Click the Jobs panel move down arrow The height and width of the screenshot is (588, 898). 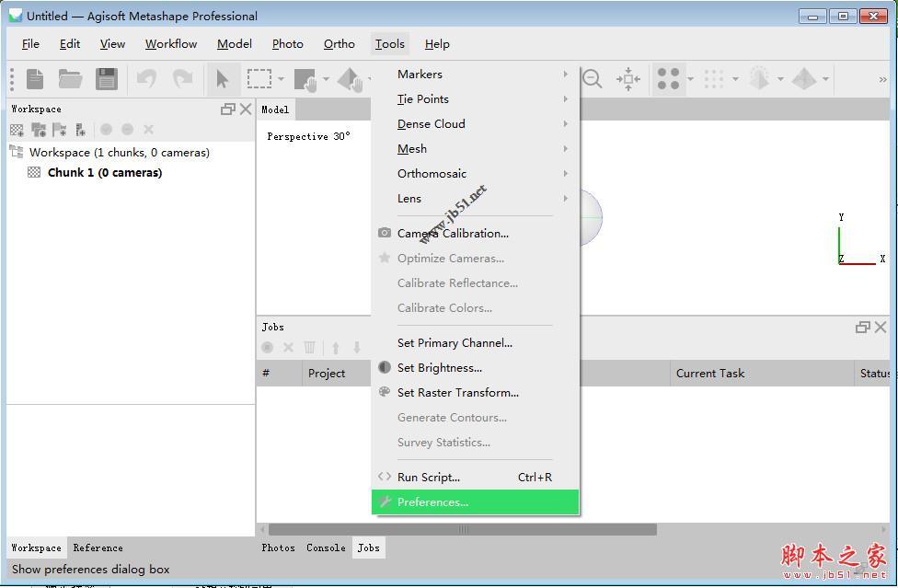point(357,347)
